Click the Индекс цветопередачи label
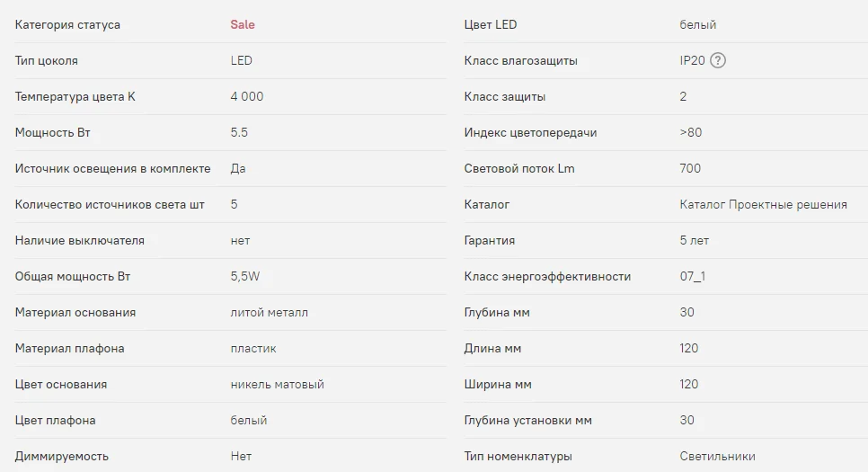The image size is (868, 472). 530,133
